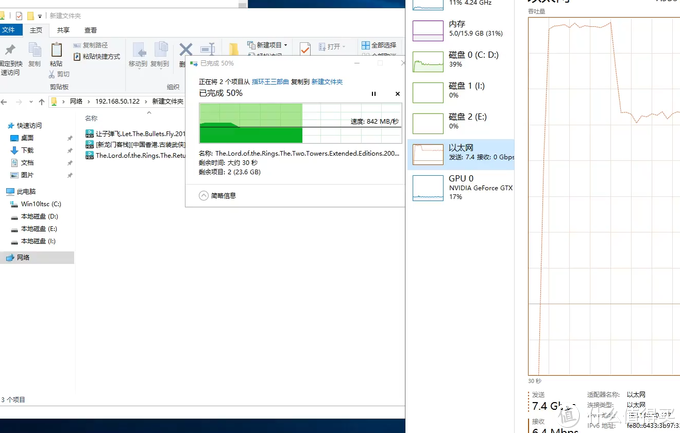Click 复制路径 in the ribbon
Image resolution: width=680 pixels, height=433 pixels.
click(x=91, y=45)
